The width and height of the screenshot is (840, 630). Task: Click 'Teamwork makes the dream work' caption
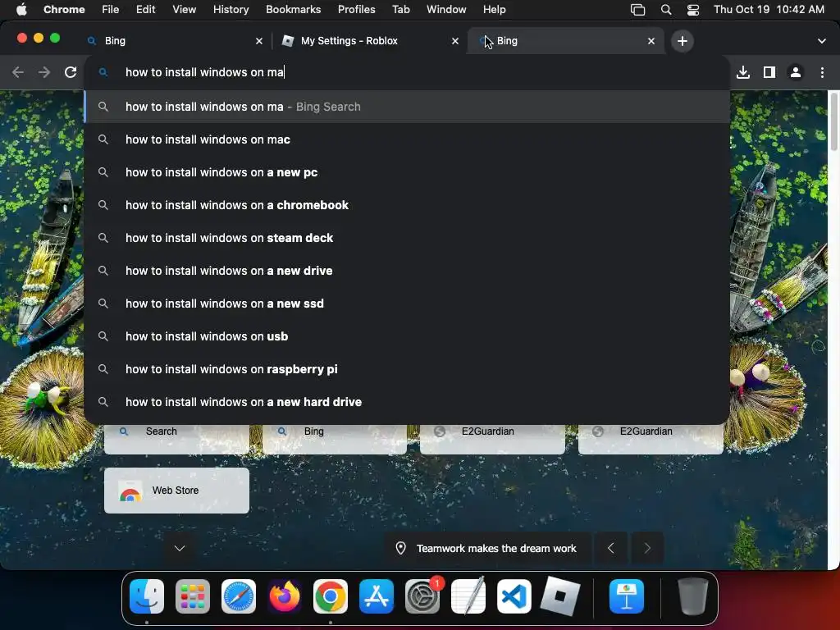(x=496, y=549)
